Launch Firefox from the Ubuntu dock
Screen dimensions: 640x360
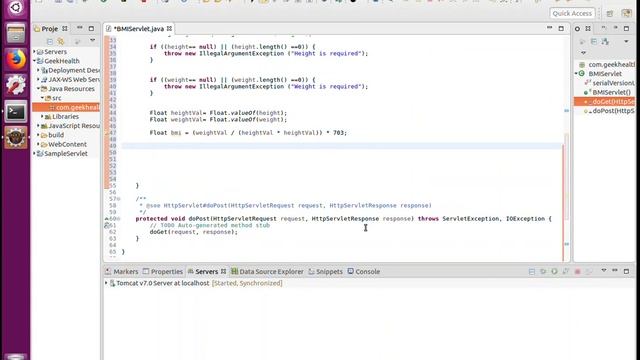pyautogui.click(x=16, y=60)
